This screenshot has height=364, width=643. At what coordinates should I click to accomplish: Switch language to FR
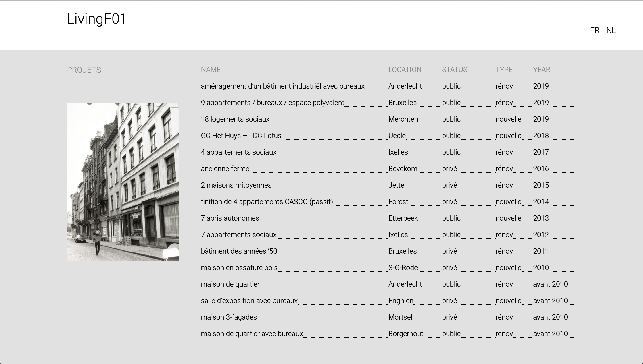coord(595,30)
